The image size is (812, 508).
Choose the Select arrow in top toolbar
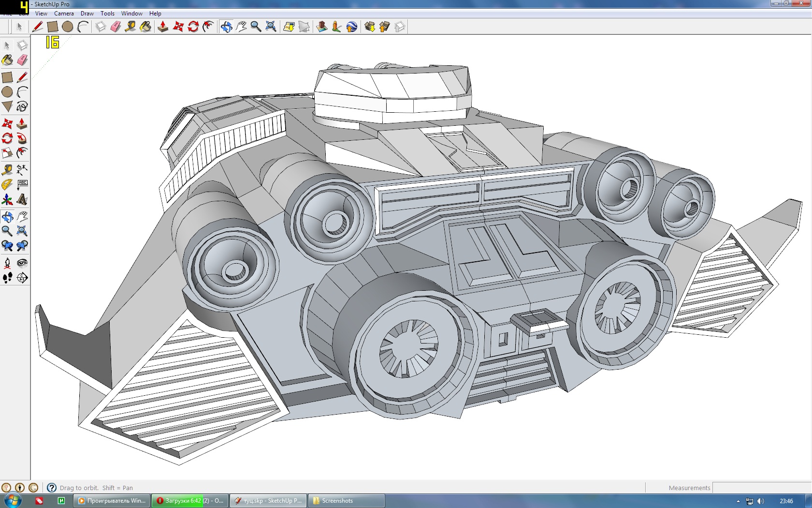(x=19, y=27)
